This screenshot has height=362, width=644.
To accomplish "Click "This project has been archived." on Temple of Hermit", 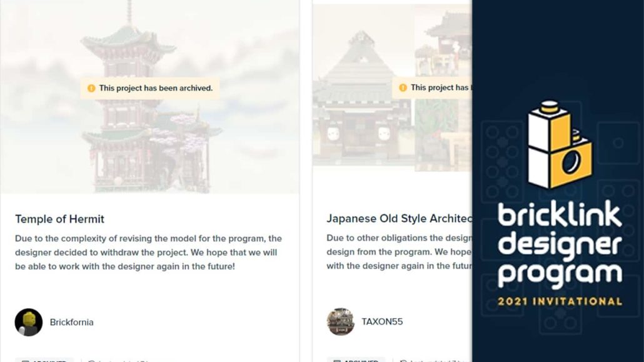I will tap(156, 88).
